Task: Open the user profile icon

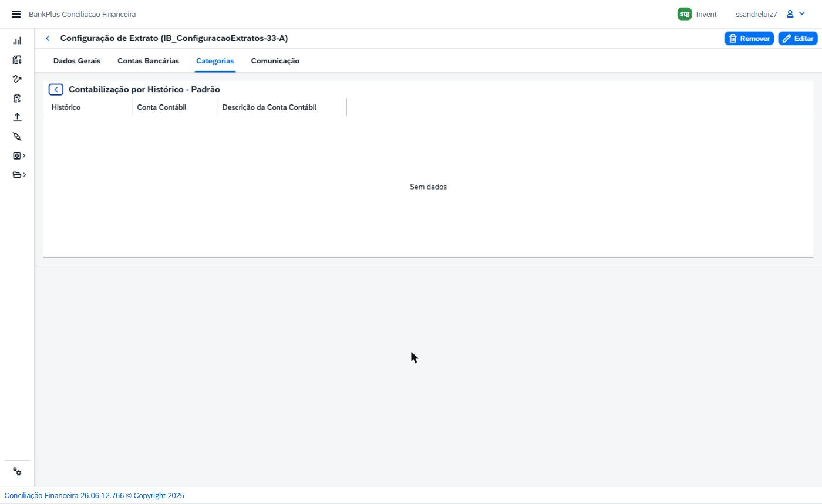Action: click(x=790, y=14)
